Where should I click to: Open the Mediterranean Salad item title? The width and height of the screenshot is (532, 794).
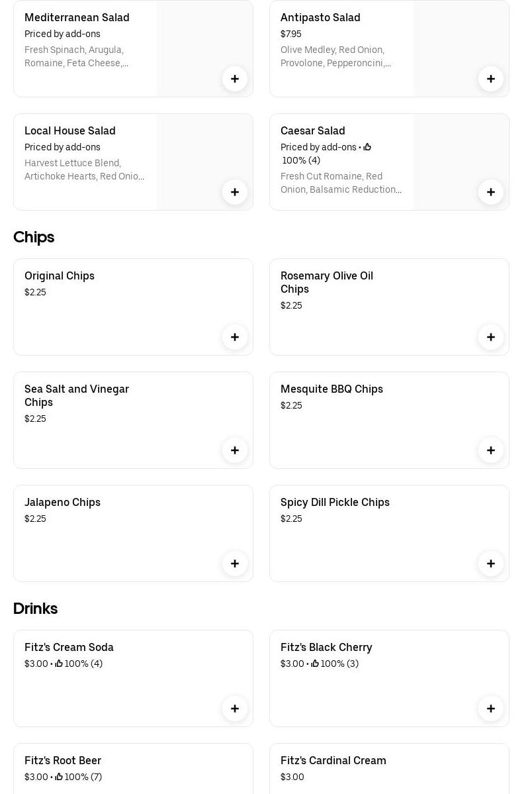click(77, 17)
